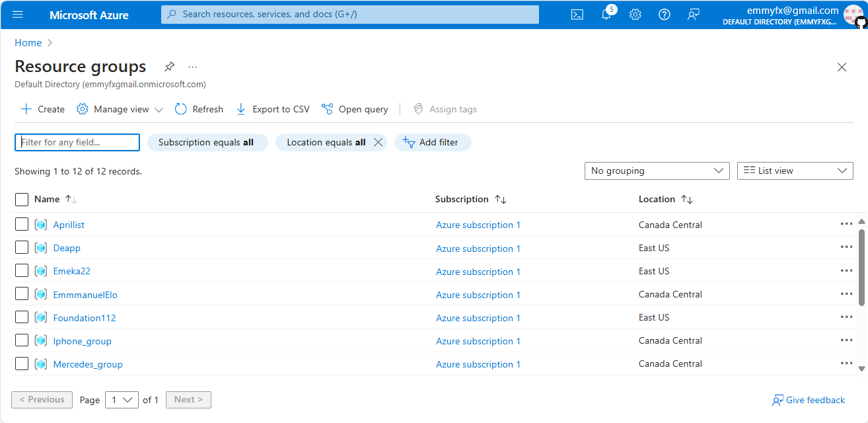Click the Add filter button
Viewport: 868px width, 423px height.
433,142
